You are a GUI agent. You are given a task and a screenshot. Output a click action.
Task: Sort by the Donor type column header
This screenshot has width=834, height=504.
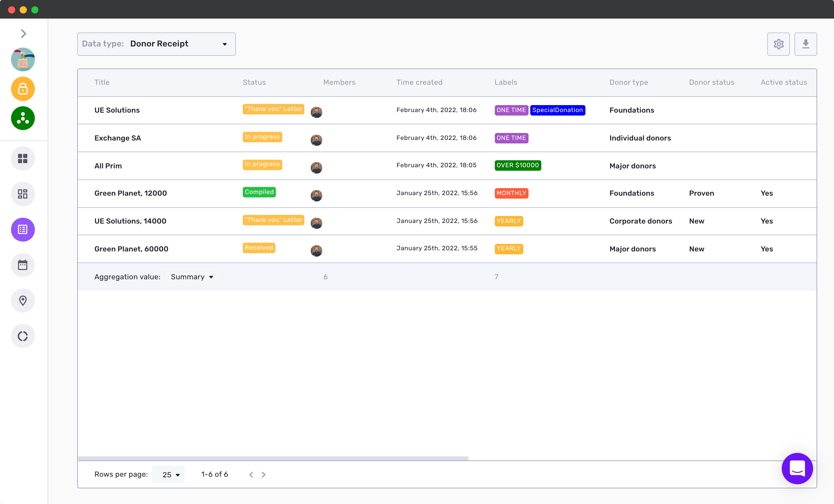tap(628, 82)
